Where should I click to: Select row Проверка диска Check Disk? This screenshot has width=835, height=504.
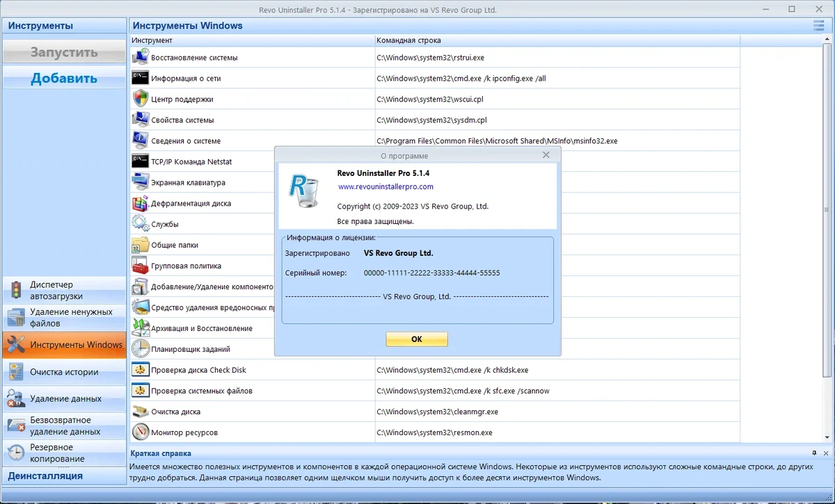coord(435,370)
